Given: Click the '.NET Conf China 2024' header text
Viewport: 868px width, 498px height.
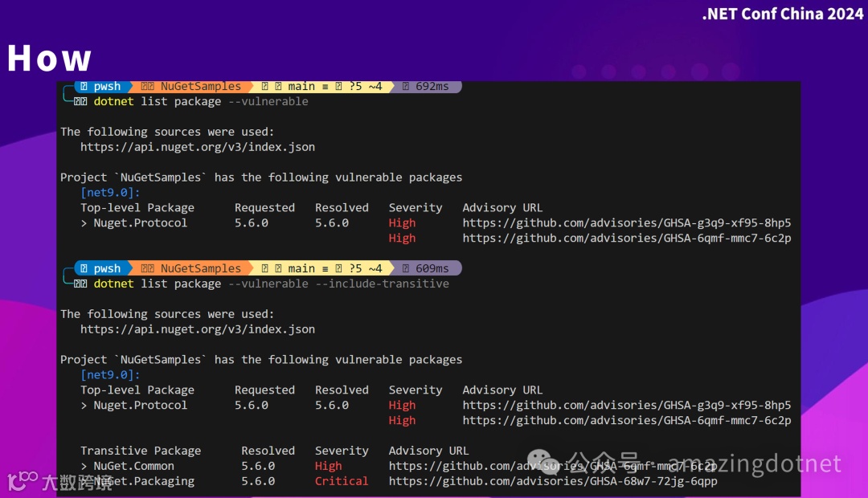Looking at the screenshot, I should tap(782, 14).
